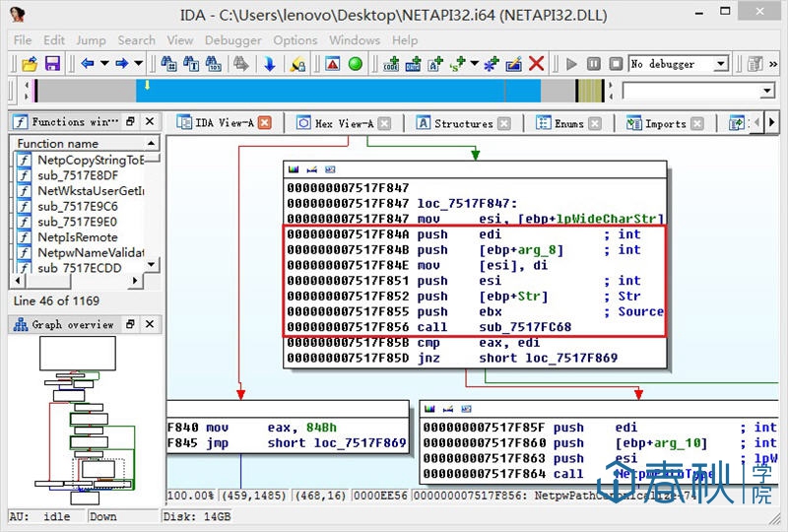
Task: Open the 'No debugger' selection dropdown
Action: (721, 64)
